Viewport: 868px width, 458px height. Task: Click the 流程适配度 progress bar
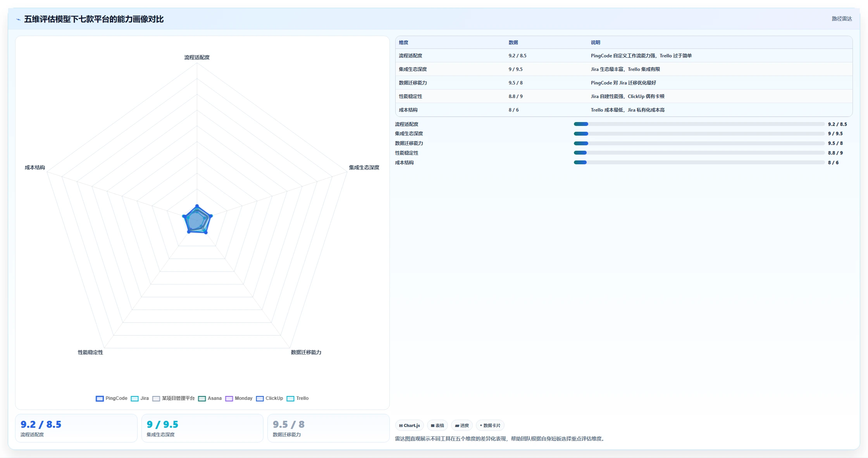(x=699, y=124)
